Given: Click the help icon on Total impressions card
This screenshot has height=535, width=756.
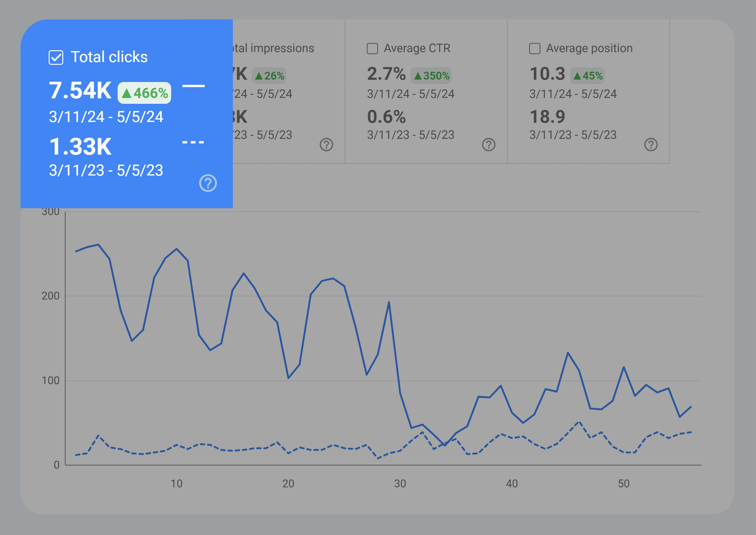Looking at the screenshot, I should pyautogui.click(x=326, y=145).
